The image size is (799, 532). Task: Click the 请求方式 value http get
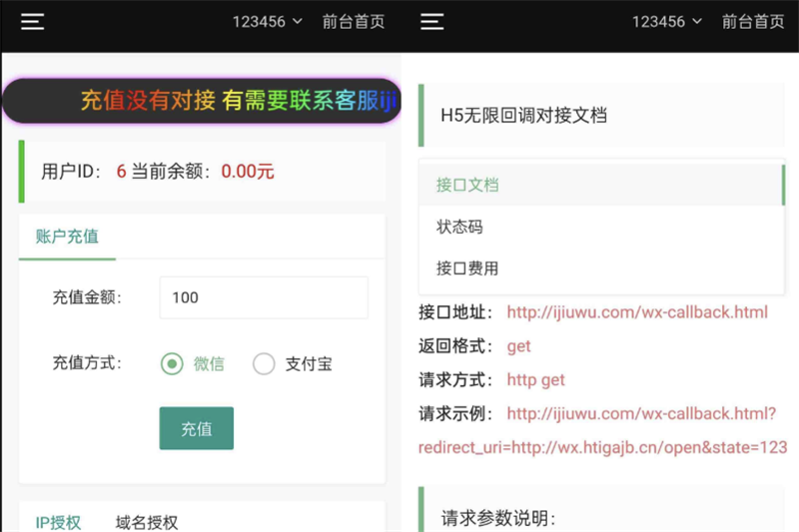point(535,379)
